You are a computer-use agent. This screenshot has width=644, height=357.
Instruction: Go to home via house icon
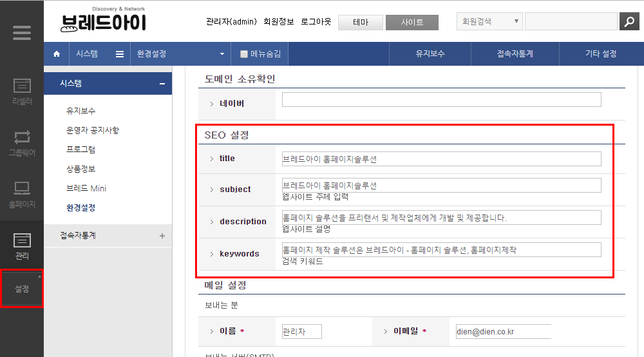click(x=57, y=54)
